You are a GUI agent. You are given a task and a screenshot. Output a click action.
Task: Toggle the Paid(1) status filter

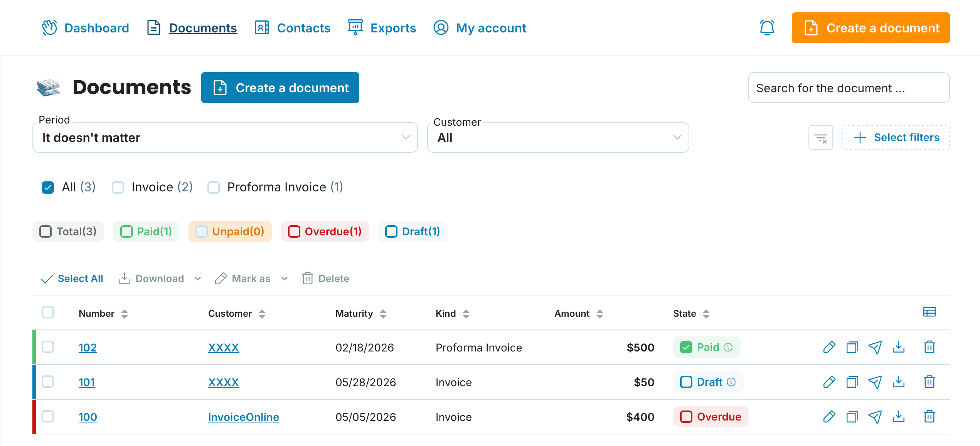tap(146, 231)
